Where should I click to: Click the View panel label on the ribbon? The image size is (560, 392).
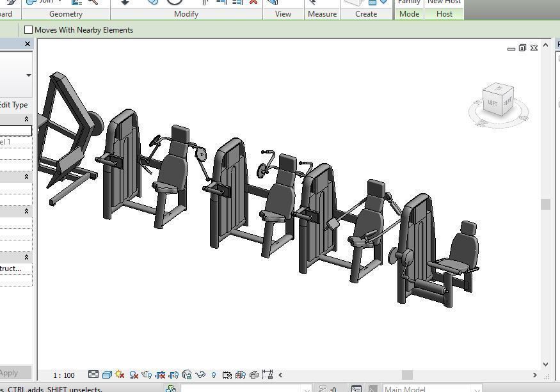(283, 13)
